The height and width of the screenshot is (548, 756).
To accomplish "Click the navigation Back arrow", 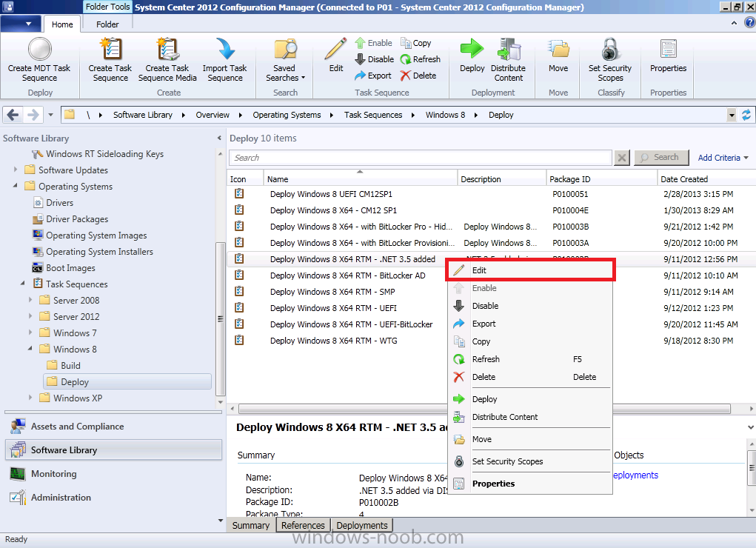I will pyautogui.click(x=13, y=115).
